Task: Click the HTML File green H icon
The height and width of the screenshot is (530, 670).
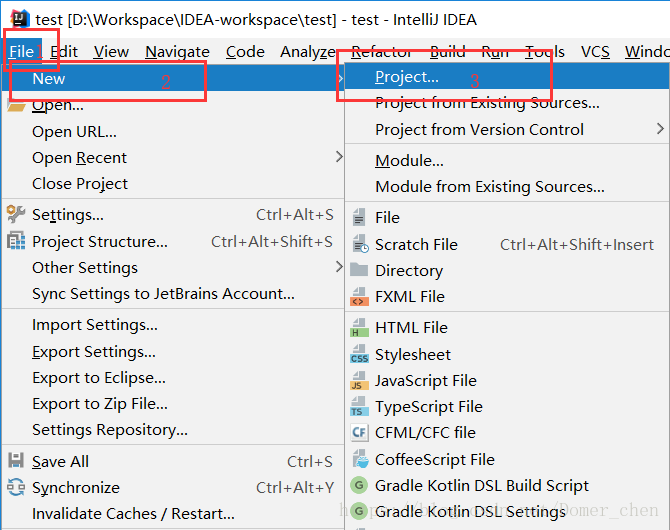Action: coord(359,328)
